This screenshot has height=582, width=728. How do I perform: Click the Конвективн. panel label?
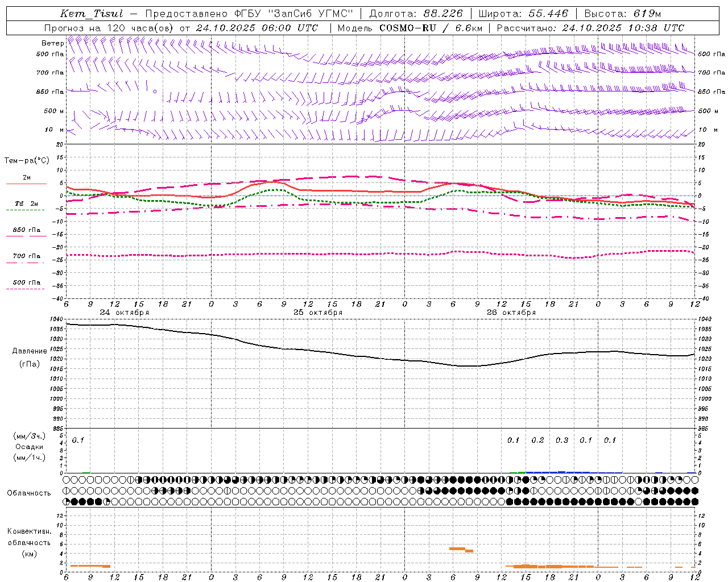[x=30, y=531]
